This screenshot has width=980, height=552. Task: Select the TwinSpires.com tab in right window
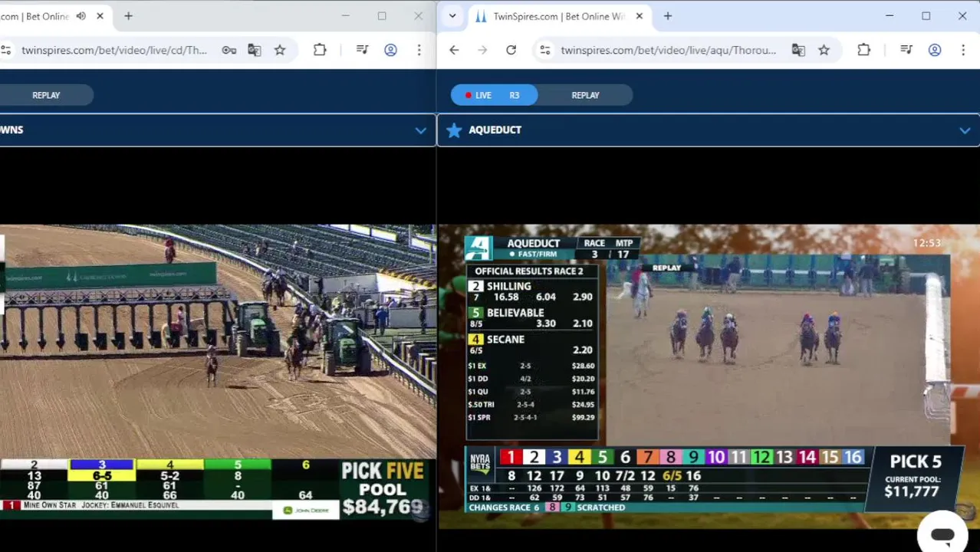click(557, 16)
